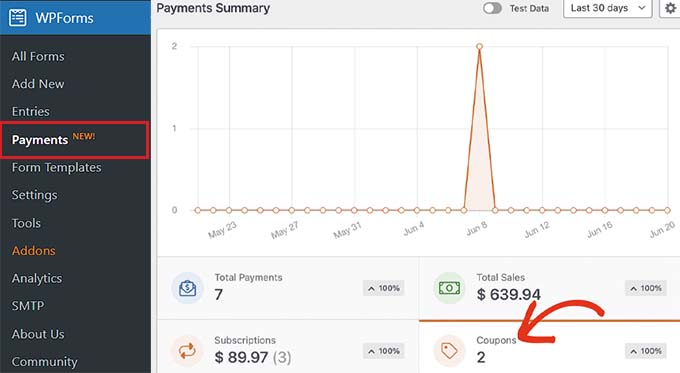Click the WPForms logo icon

18,18
